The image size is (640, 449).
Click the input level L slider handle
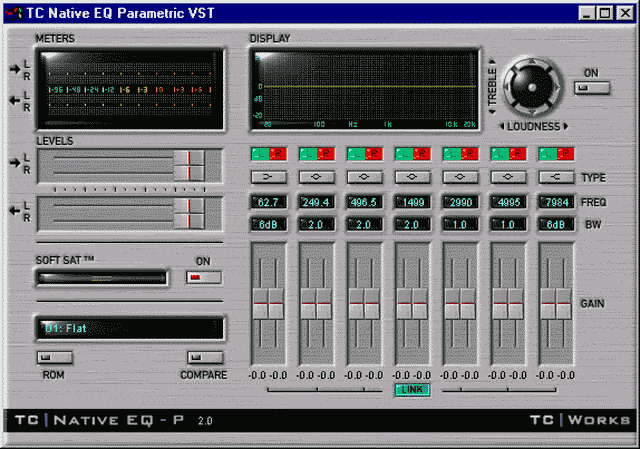coord(189,158)
